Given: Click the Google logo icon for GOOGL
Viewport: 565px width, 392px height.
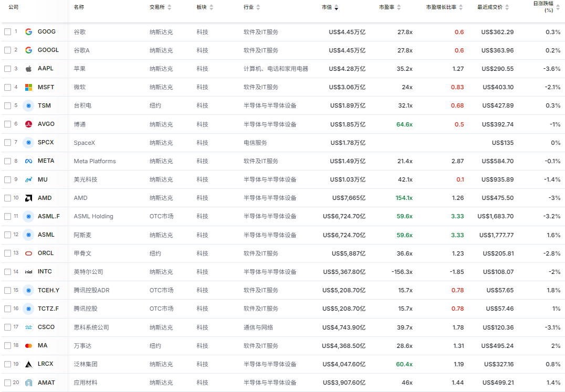Looking at the screenshot, I should (x=28, y=50).
